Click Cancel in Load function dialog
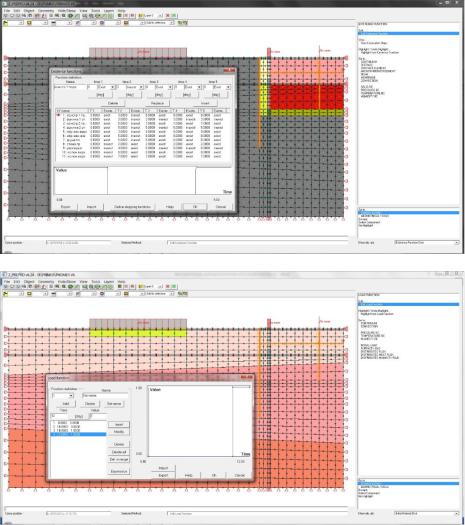Viewport: 465px width, 525px height. [239, 475]
